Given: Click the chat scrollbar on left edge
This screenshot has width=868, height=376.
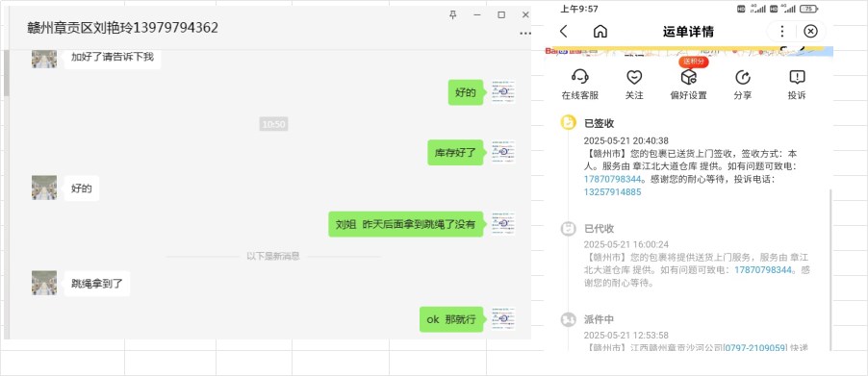Looking at the screenshot, I should coord(6,73).
